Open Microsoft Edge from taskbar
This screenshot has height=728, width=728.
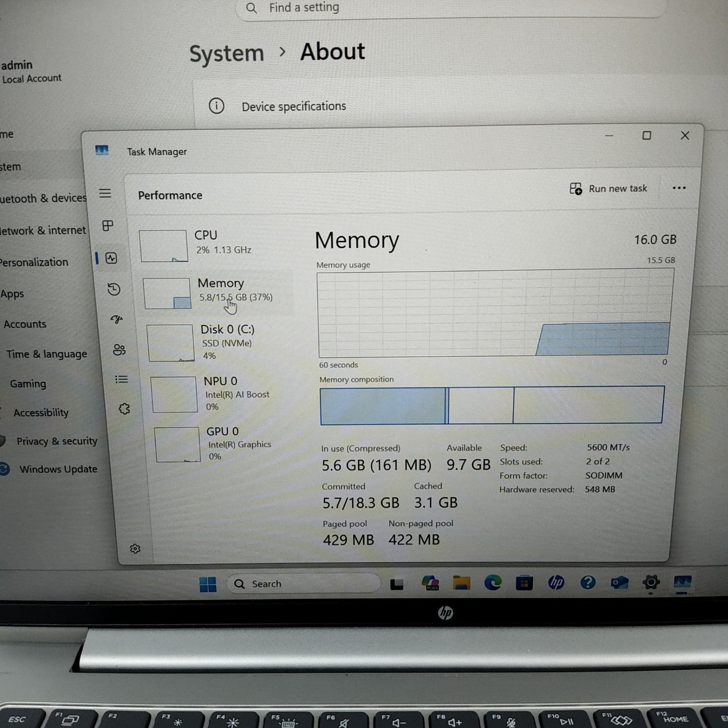point(493,582)
